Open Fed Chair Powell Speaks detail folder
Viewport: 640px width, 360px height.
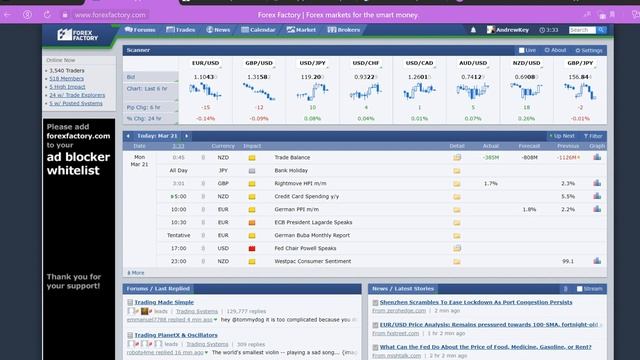pyautogui.click(x=457, y=248)
